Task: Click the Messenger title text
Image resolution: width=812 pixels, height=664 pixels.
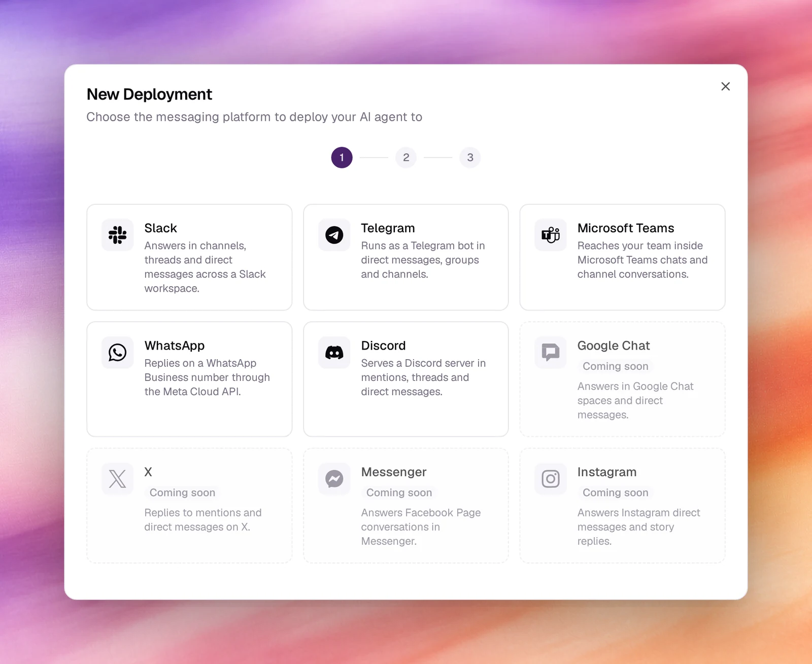Action: pyautogui.click(x=394, y=472)
